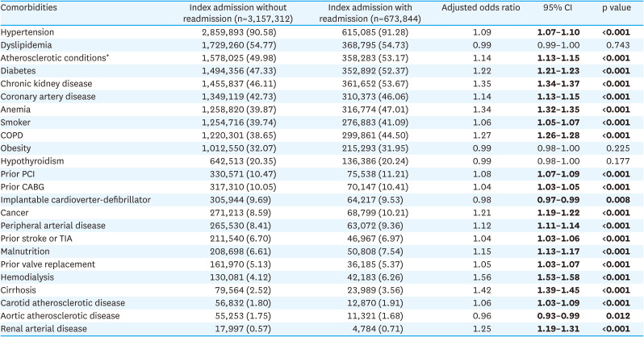Select the Cirrhosis row label

pyautogui.click(x=24, y=289)
